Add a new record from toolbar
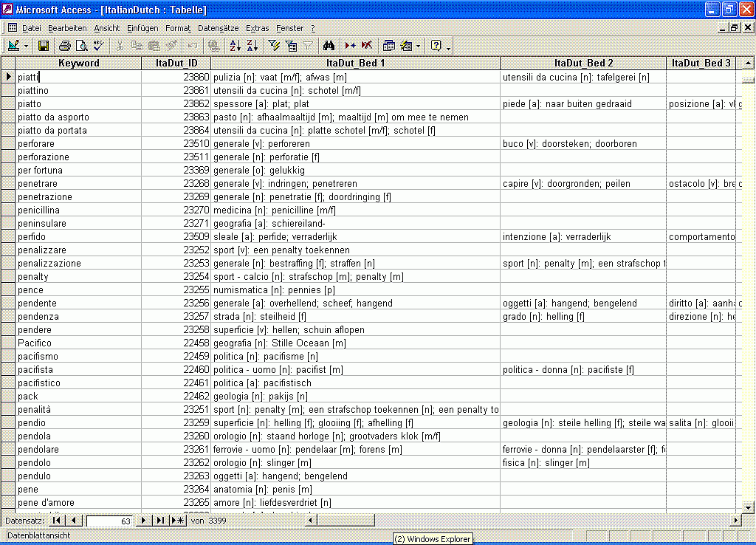756x545 pixels. [x=350, y=46]
